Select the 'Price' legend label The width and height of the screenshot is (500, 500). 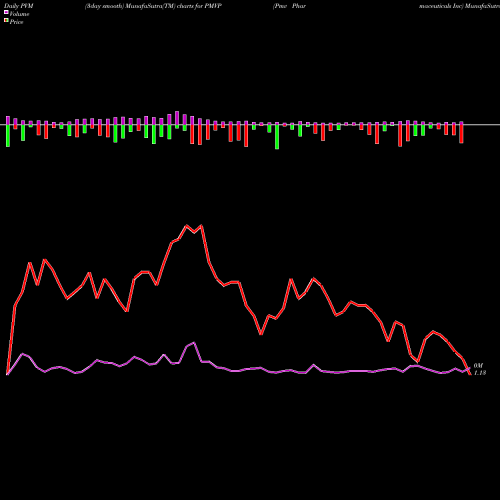(x=16, y=22)
